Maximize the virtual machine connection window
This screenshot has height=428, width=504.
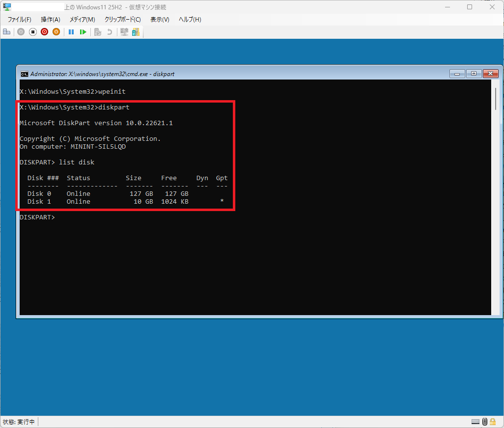coord(470,7)
